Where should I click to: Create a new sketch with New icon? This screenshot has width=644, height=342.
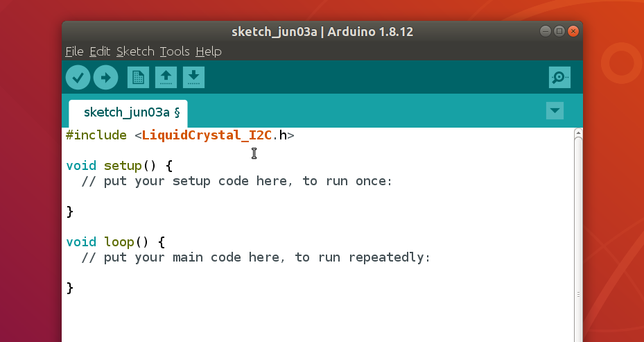tap(138, 77)
